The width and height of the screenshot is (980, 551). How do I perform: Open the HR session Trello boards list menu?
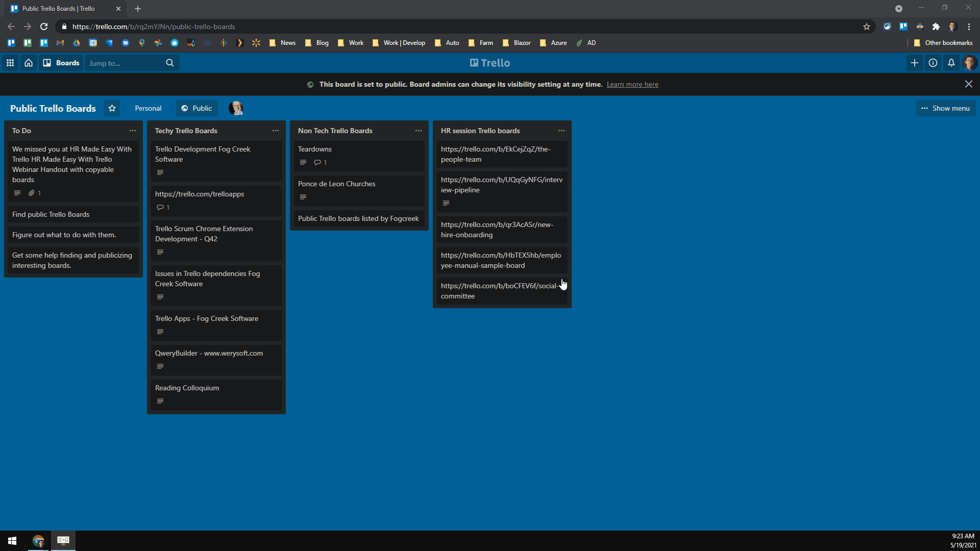point(561,131)
